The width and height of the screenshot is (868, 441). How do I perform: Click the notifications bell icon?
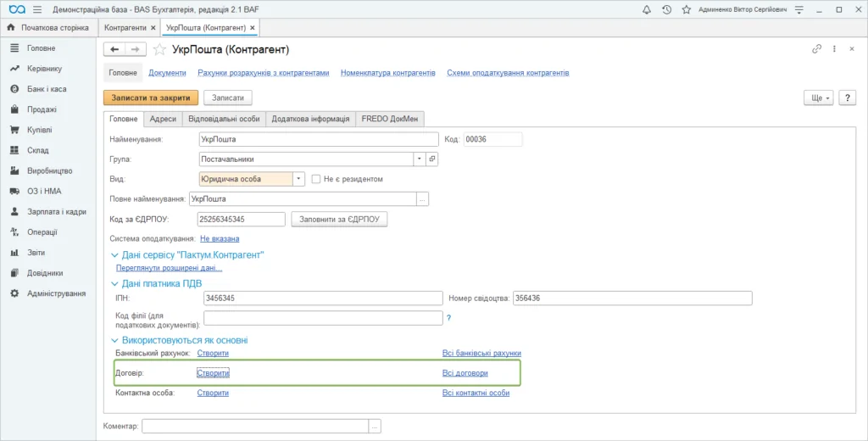click(x=646, y=9)
